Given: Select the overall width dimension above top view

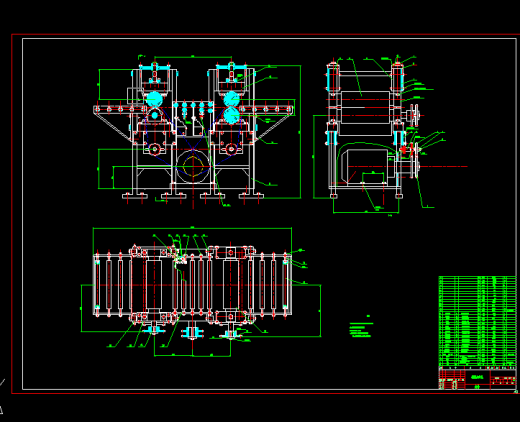Looking at the screenshot, I should pos(192,228).
